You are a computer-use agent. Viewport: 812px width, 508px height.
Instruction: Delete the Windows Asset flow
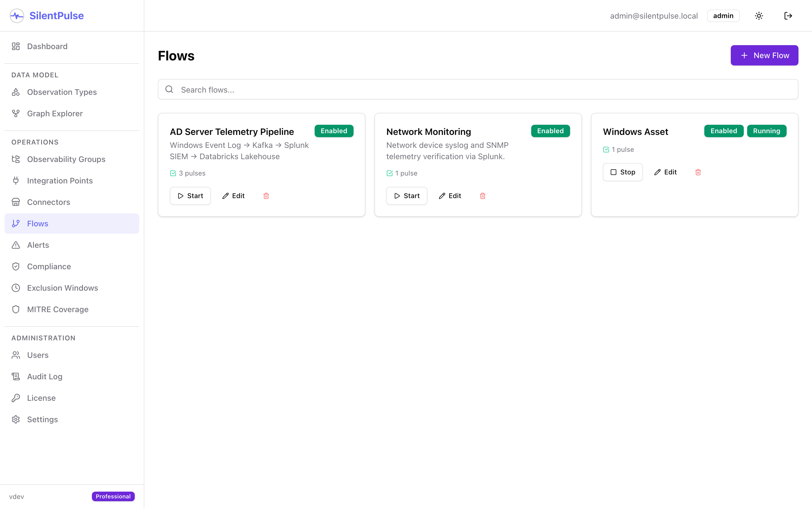coord(698,172)
